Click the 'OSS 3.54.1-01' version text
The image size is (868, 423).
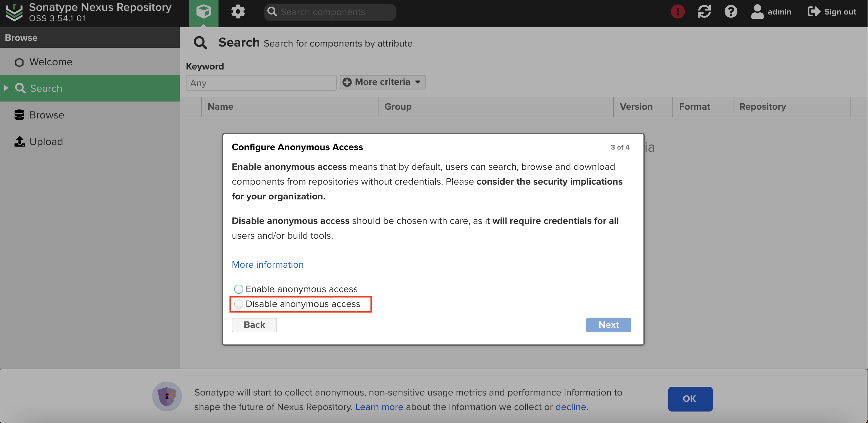click(57, 18)
